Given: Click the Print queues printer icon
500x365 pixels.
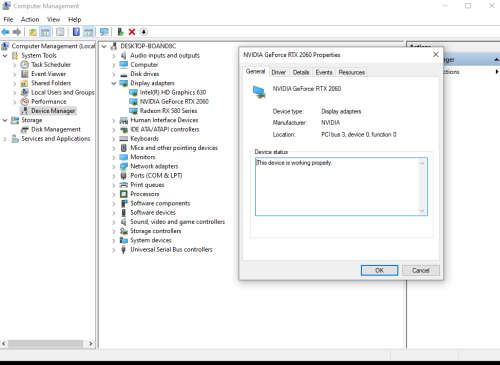Looking at the screenshot, I should 124,185.
